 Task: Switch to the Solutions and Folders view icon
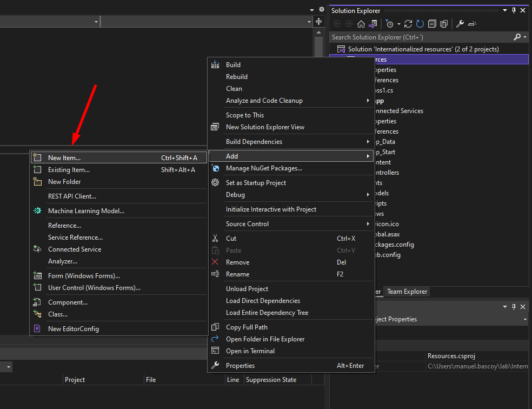coord(373,24)
